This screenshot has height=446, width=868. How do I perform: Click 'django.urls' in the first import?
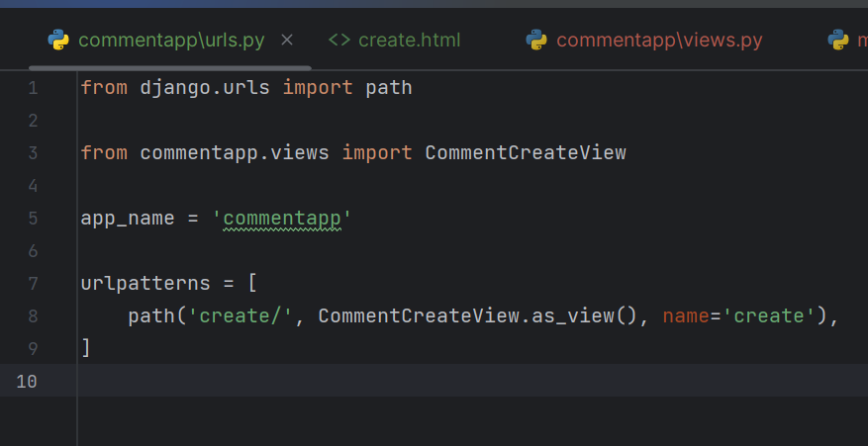coord(205,88)
